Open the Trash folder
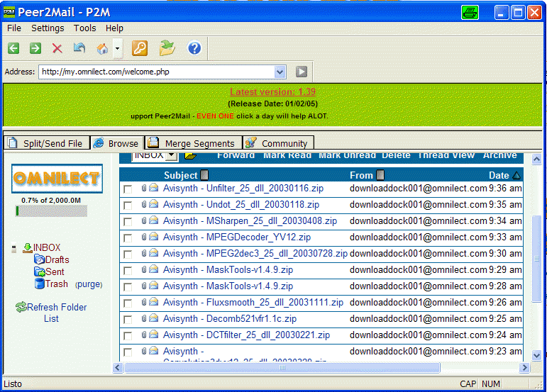547x392 pixels. click(x=56, y=284)
